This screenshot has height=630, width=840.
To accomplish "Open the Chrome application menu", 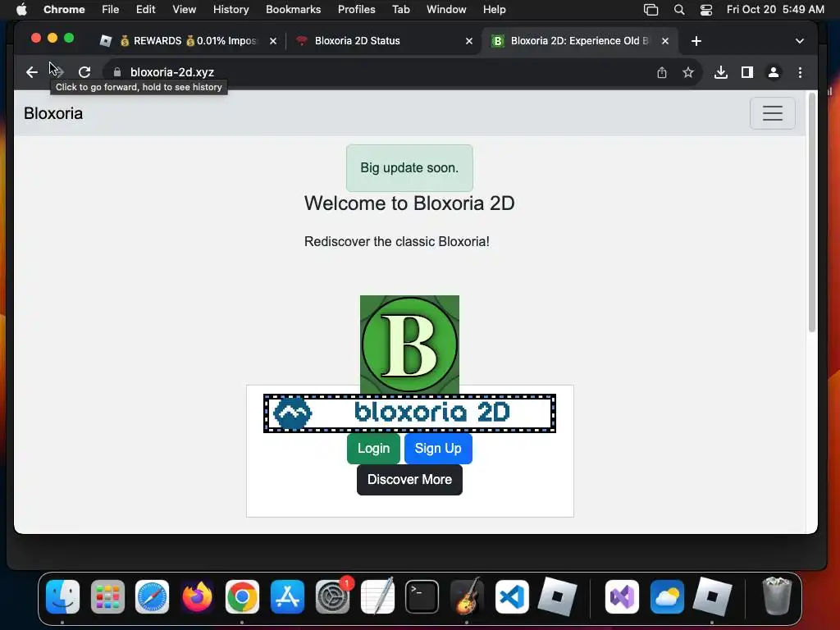I will point(64,10).
